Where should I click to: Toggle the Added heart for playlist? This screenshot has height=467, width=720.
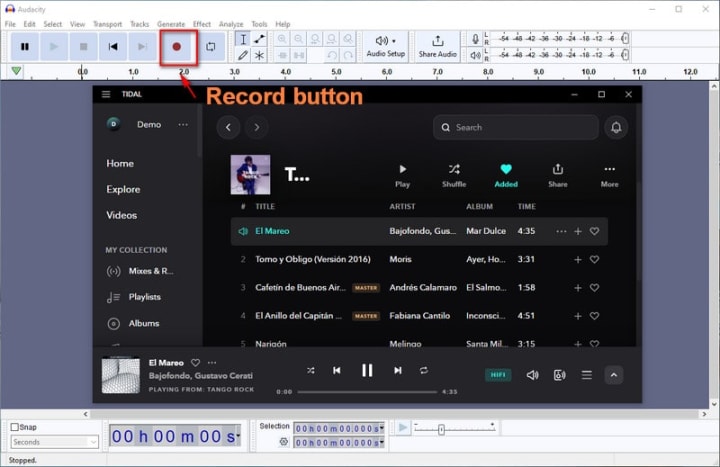[506, 175]
